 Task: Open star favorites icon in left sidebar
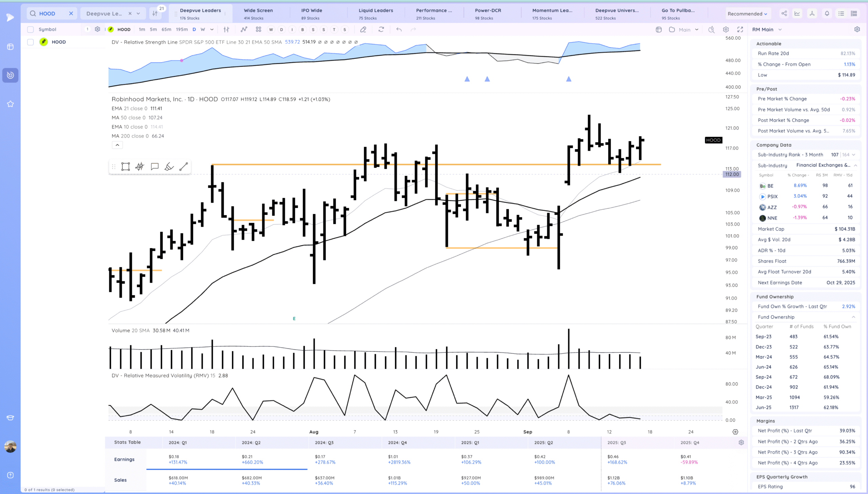pyautogui.click(x=11, y=104)
